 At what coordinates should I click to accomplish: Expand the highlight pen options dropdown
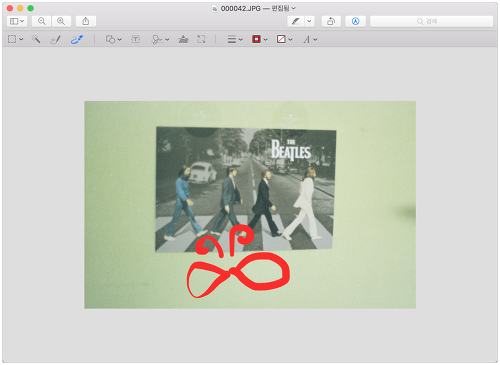pos(309,21)
